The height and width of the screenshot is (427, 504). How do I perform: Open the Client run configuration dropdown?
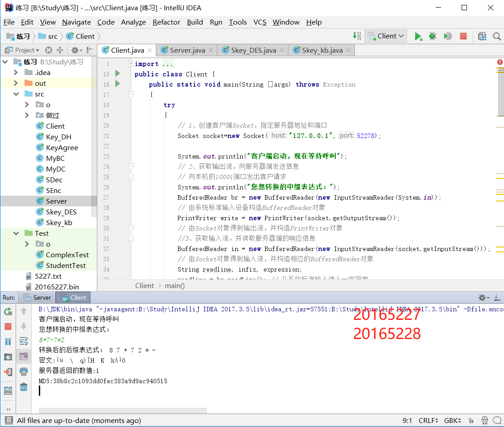coord(386,36)
